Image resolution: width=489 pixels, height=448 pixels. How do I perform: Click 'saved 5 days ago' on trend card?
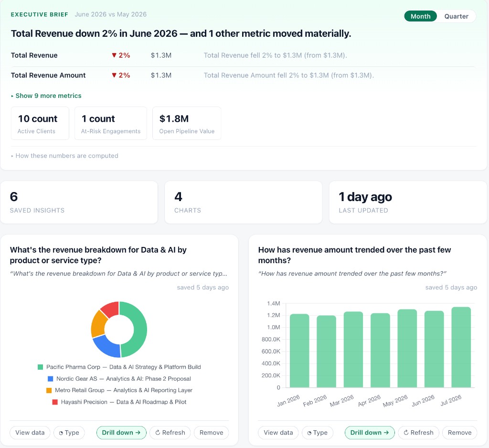(451, 288)
